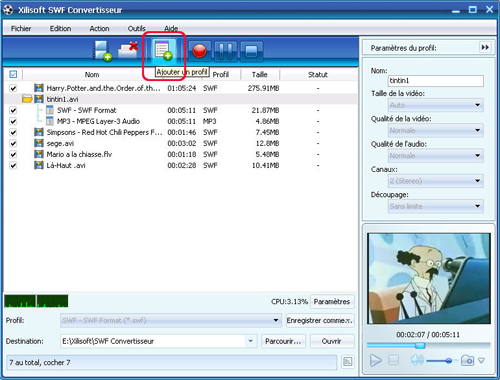Pause conversion using the pause icon

click(226, 51)
